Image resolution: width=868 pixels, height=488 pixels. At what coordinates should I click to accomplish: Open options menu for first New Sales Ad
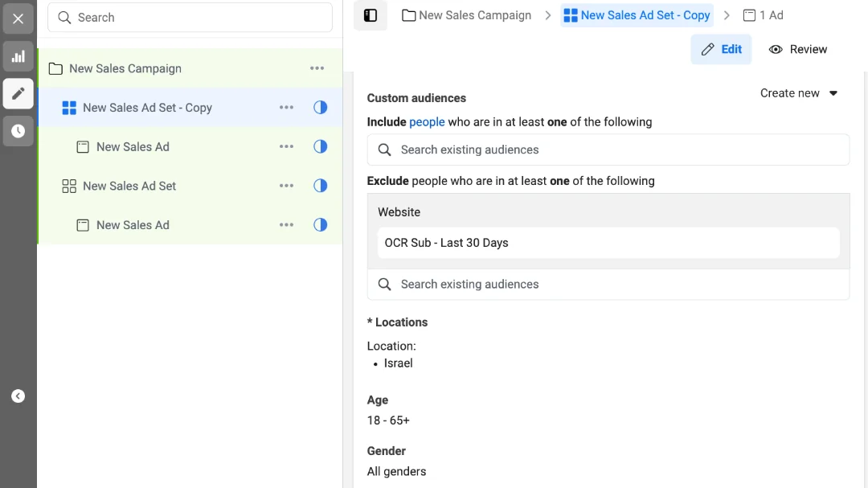click(286, 147)
